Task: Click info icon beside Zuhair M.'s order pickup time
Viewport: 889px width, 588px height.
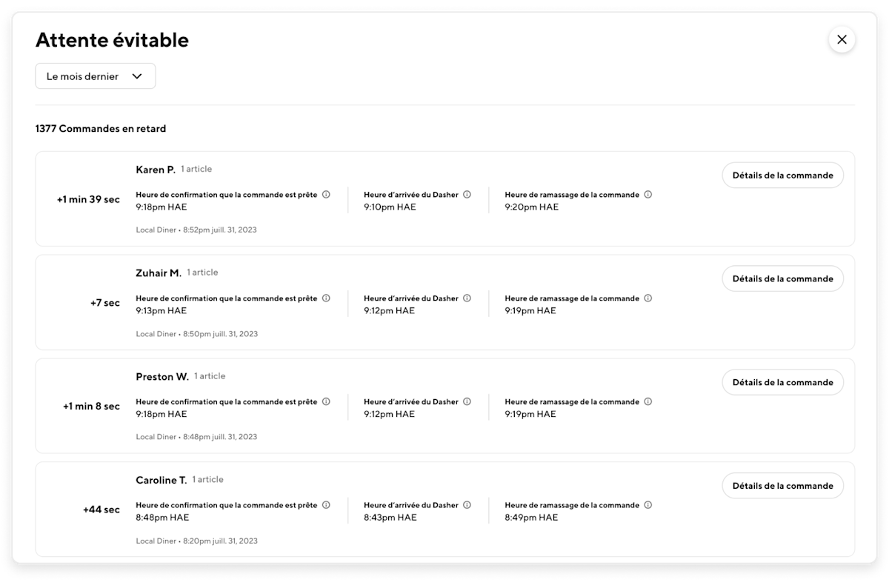Action: (x=647, y=298)
